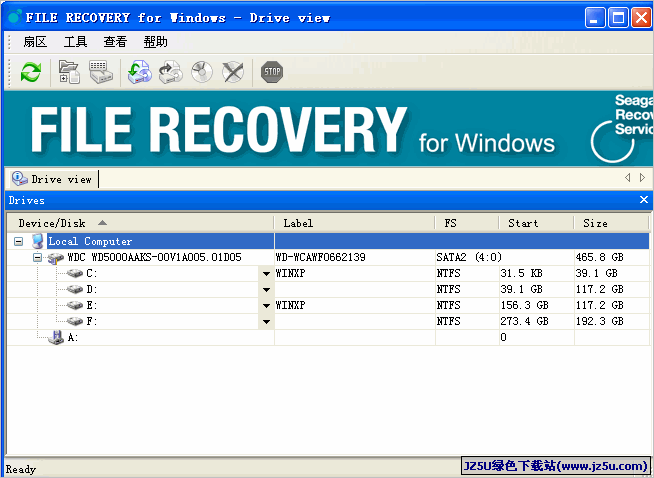
Task: Click the WINXP label in E: row
Action: click(290, 305)
